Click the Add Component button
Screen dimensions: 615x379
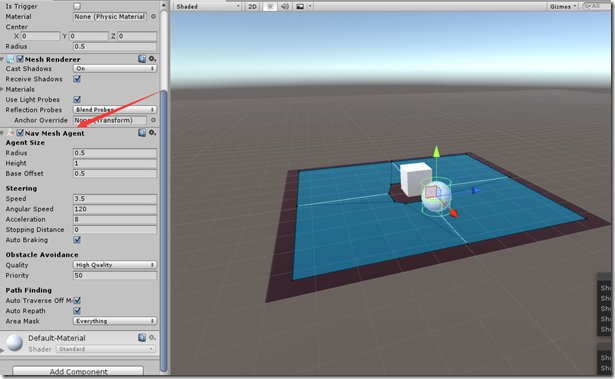[x=78, y=371]
